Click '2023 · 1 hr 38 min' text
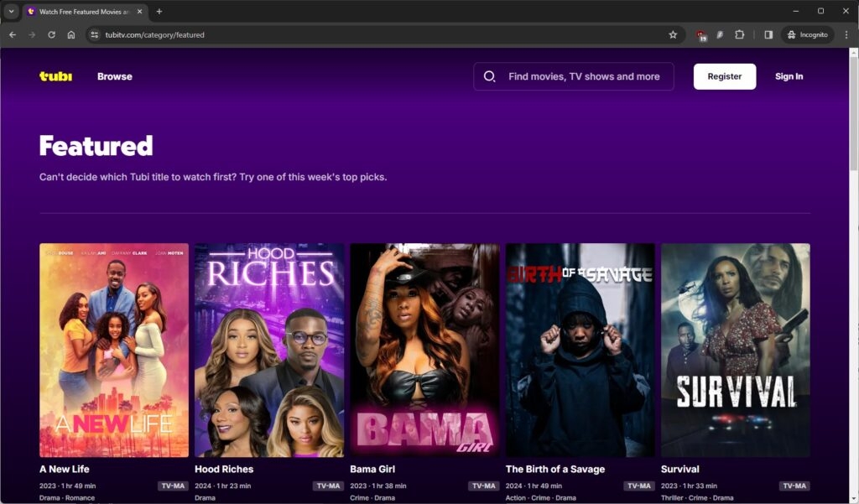Image resolution: width=859 pixels, height=504 pixels. click(378, 486)
